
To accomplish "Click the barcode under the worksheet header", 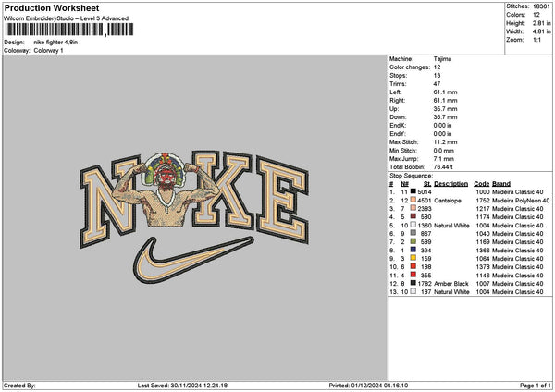I will 69,30.
